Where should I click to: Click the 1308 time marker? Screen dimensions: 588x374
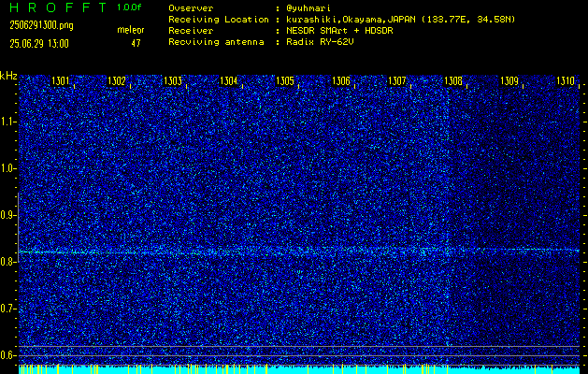453,81
